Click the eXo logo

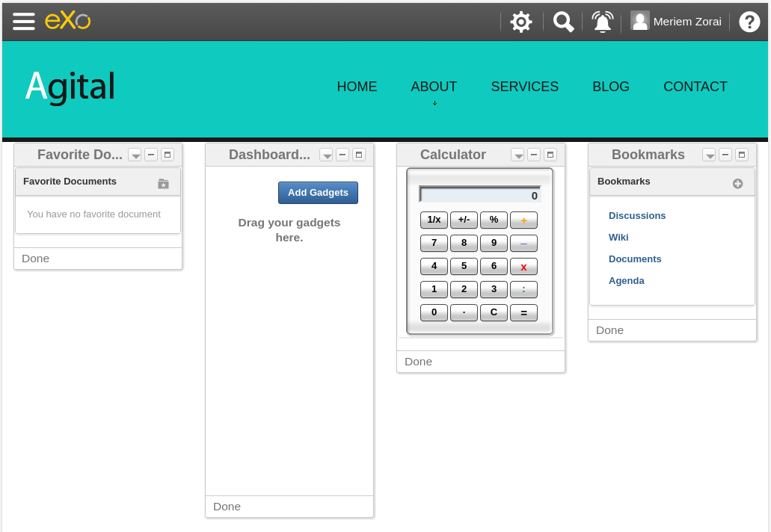coord(68,21)
